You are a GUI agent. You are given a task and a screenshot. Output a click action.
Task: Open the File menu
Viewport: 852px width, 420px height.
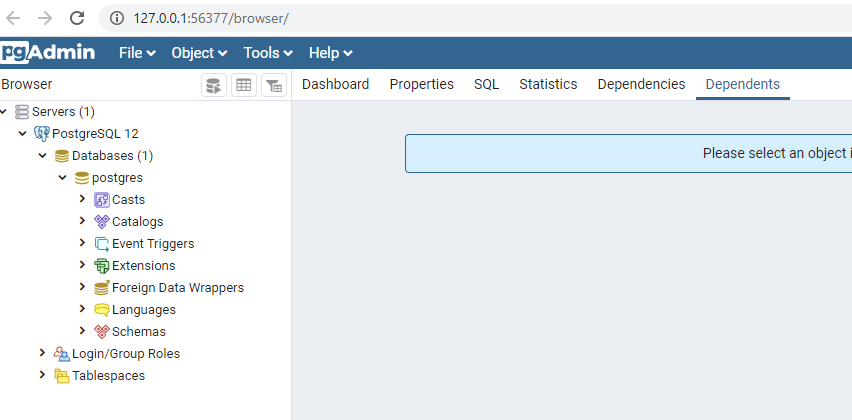[137, 53]
